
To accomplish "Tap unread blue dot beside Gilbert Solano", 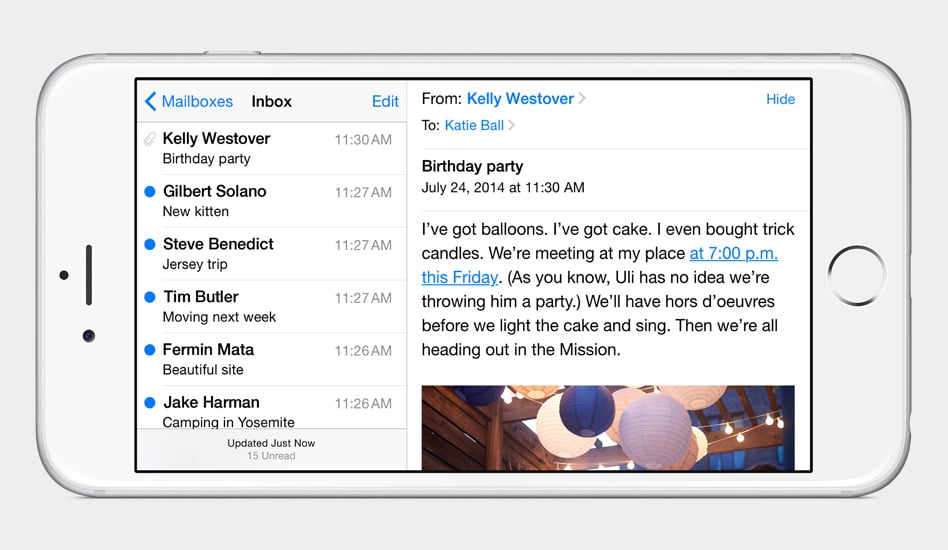I will tap(150, 192).
